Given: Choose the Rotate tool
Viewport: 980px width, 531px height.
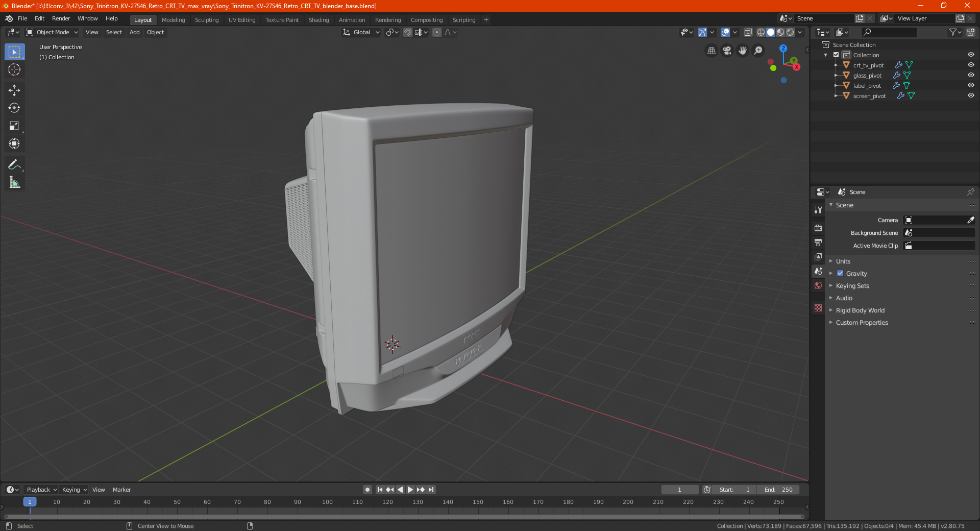Looking at the screenshot, I should coord(14,108).
